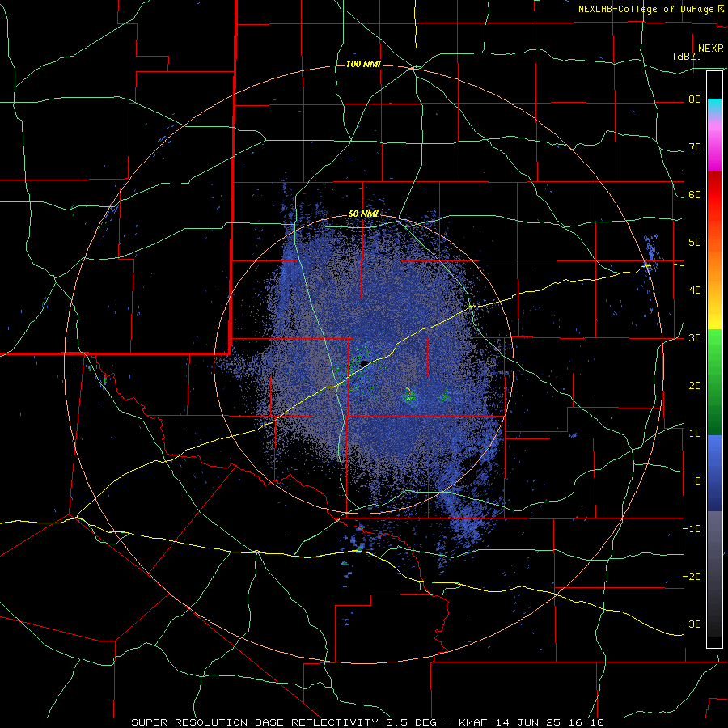The height and width of the screenshot is (728, 728).
Task: Click the 40 dBZ scale value
Action: tap(695, 290)
